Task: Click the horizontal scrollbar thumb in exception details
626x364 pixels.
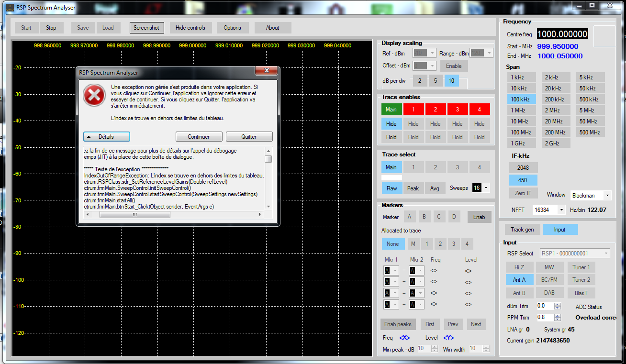Action: pos(134,215)
